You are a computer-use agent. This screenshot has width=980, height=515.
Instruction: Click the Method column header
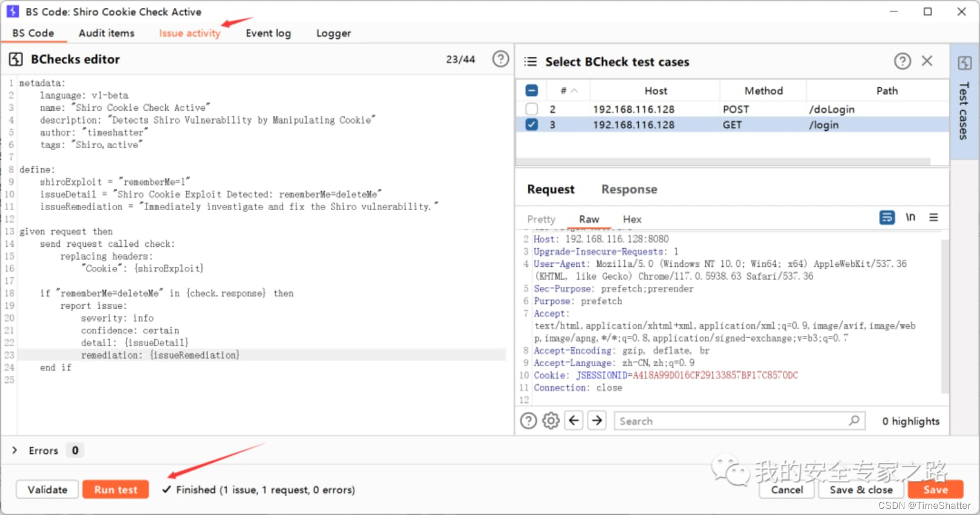tap(763, 91)
